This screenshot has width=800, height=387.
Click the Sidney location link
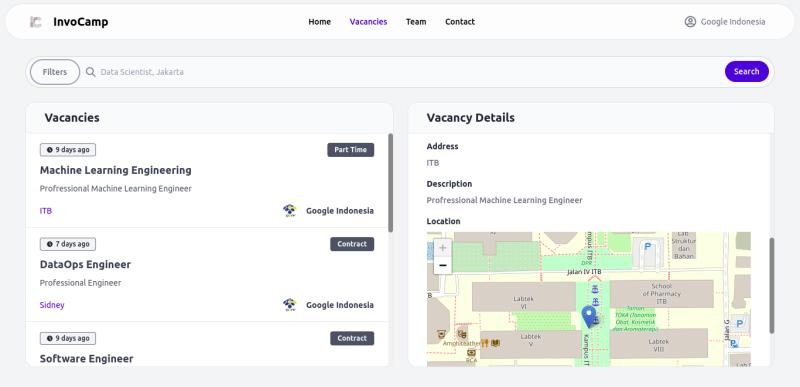pos(52,305)
